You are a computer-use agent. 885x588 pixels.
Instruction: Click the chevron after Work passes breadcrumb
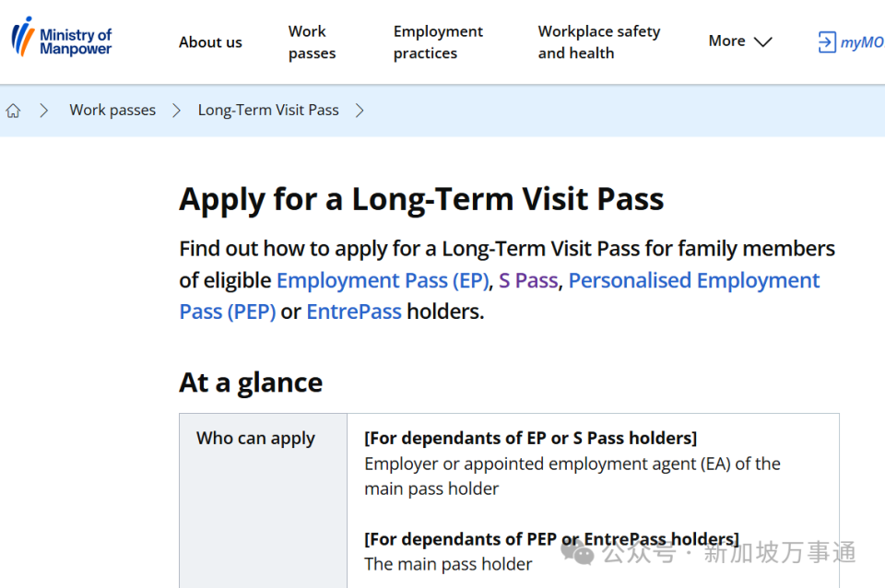[177, 111]
